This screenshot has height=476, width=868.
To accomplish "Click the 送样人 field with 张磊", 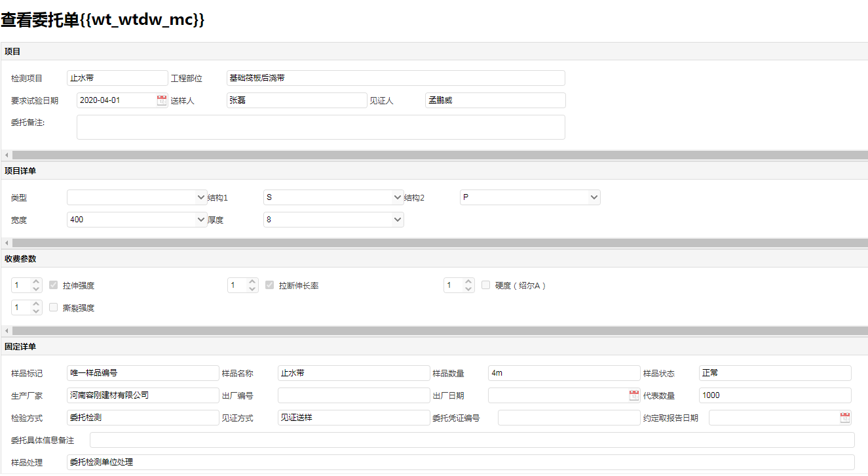I will (x=297, y=100).
